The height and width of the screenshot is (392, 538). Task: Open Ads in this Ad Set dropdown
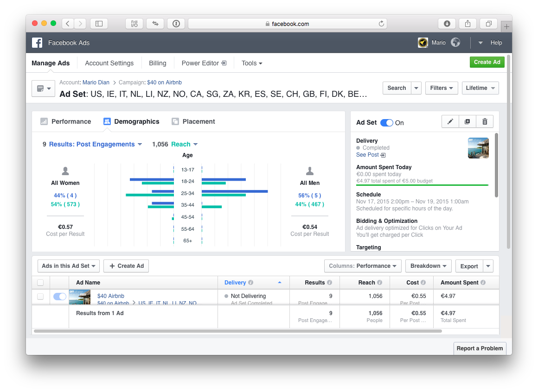[68, 266]
